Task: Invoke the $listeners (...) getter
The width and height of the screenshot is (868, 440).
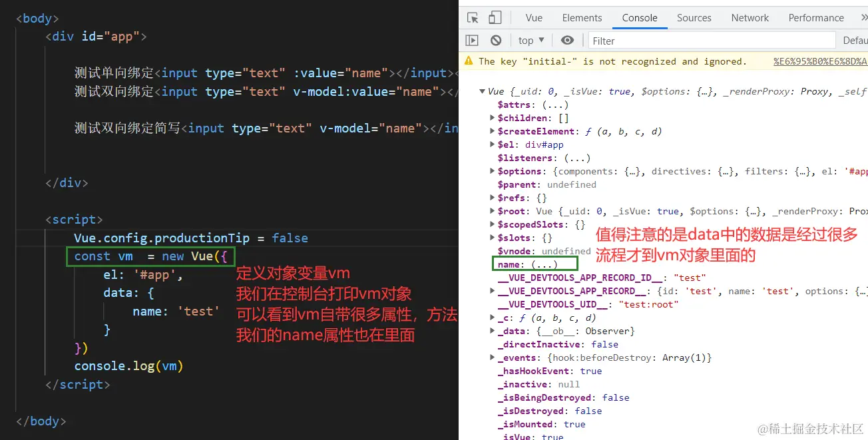Action: 577,158
